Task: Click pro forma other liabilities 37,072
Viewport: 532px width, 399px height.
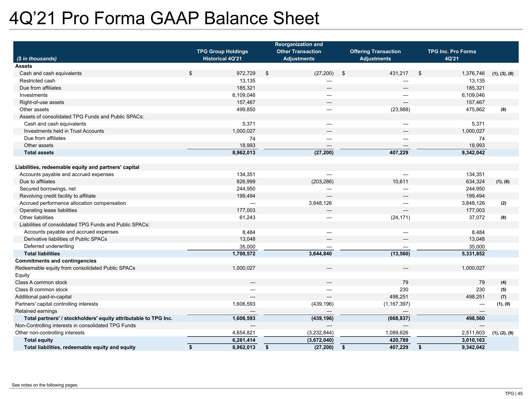Action: point(477,217)
